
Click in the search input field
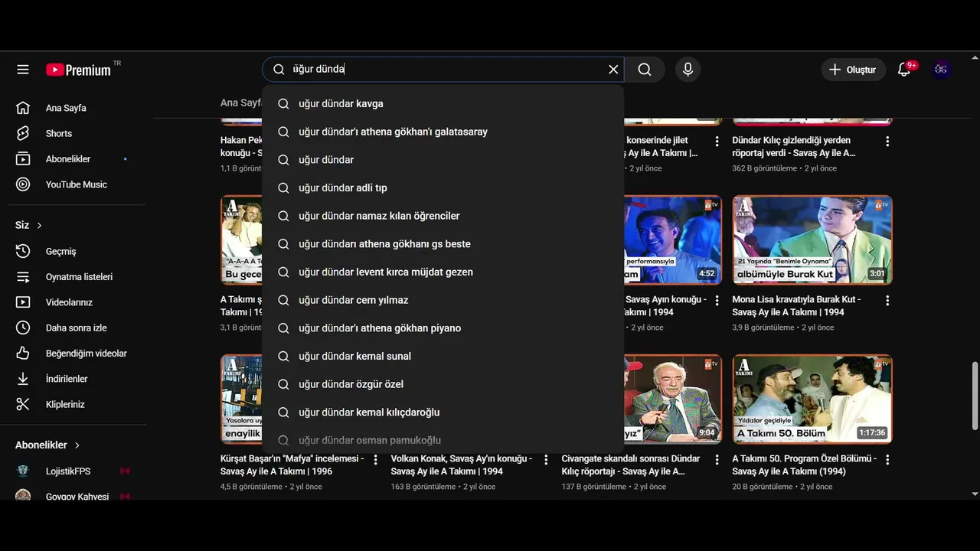(444, 70)
